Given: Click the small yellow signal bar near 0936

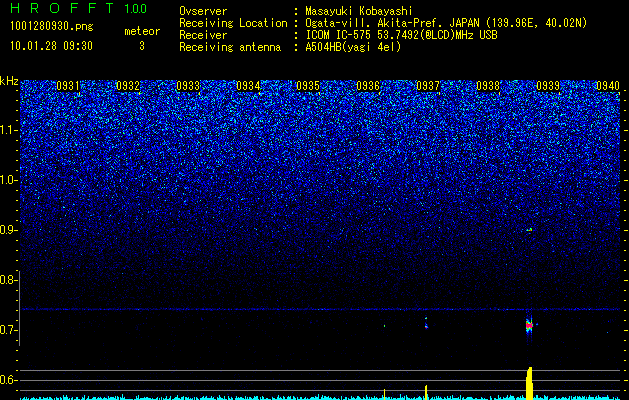Looking at the screenshot, I should (x=384, y=394).
